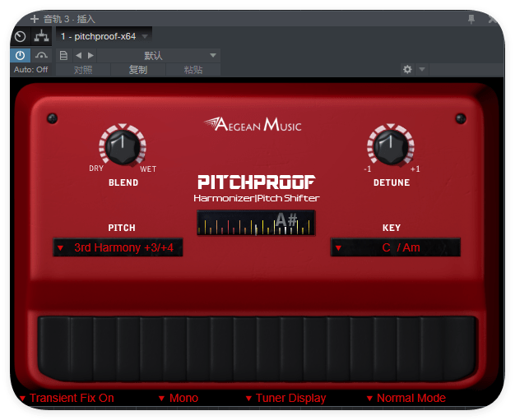This screenshot has height=420, width=515.
Task: Open the preset file document icon
Action: coord(63,55)
